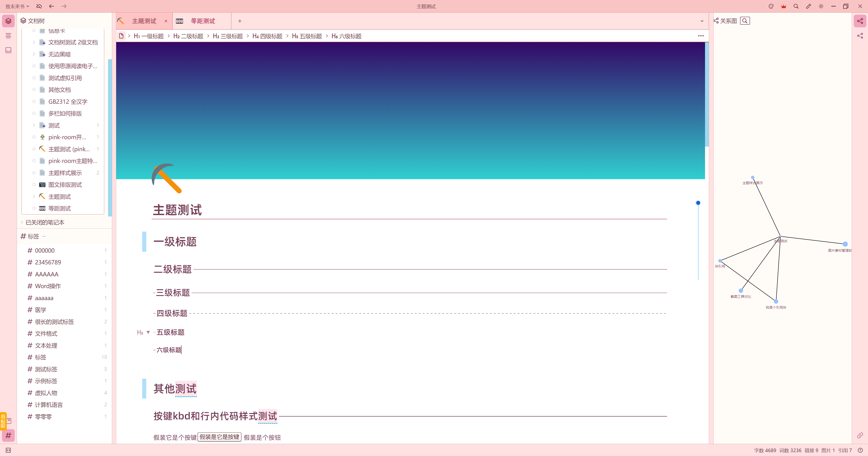Click the graph view icon in right dock
Viewport: 868px width, 456px height.
pyautogui.click(x=860, y=21)
